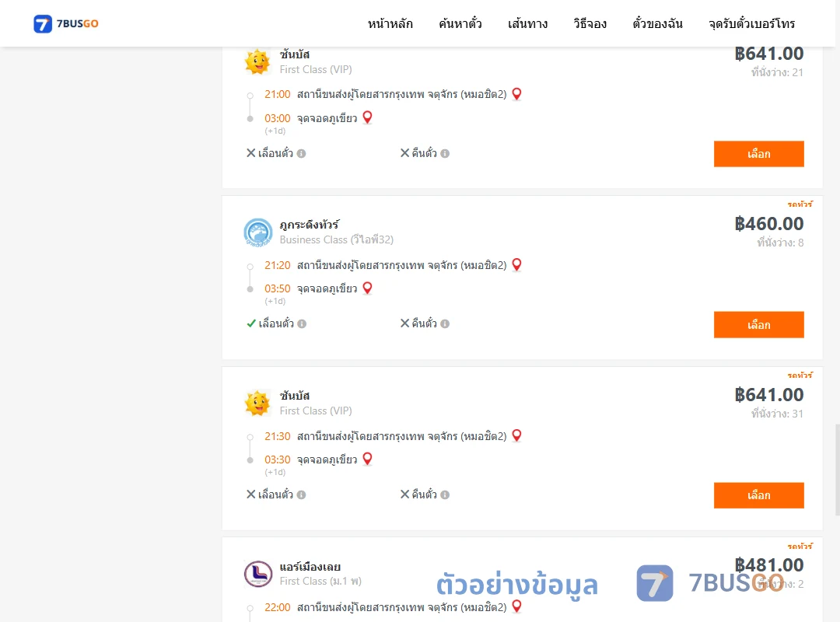Click the ที่นั่งว่าง: 31 seats text
This screenshot has width=840, height=622.
[x=777, y=414]
